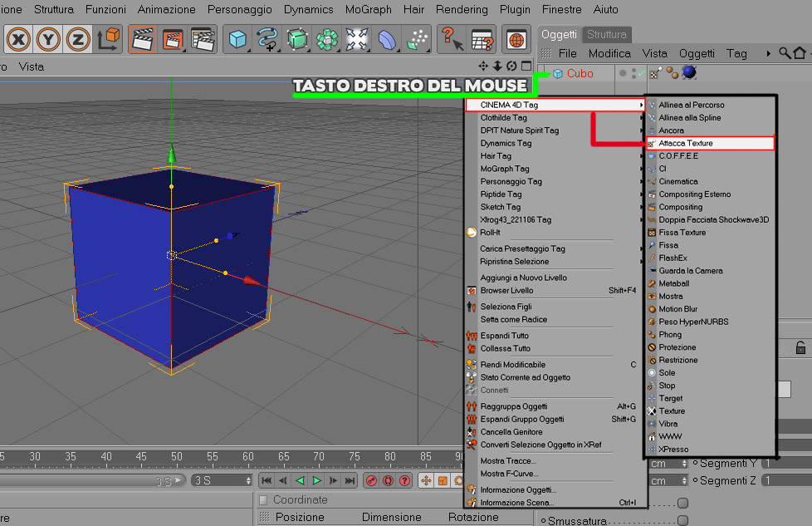
Task: Toggle the Z axis lock icon
Action: click(x=78, y=39)
